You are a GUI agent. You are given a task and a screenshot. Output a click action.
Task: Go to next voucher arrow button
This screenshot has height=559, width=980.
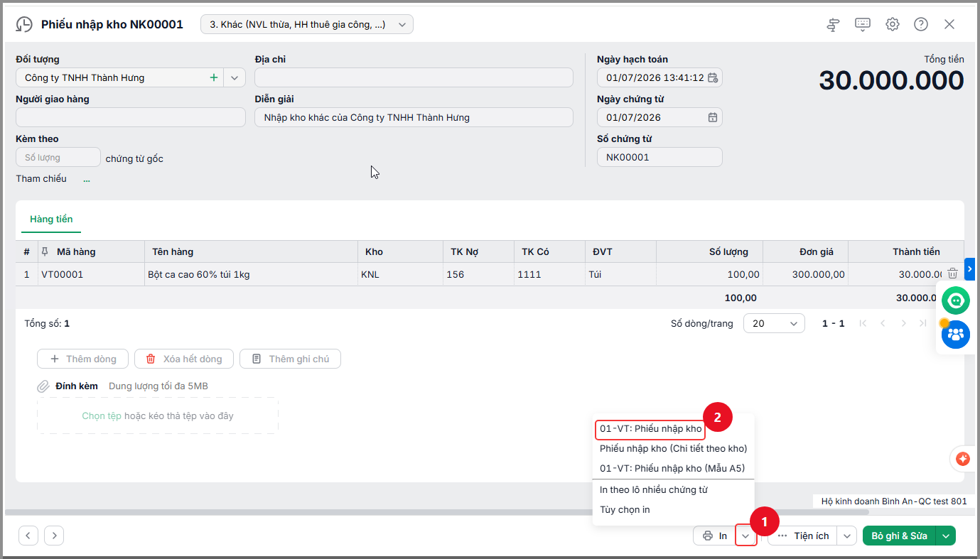pos(54,536)
